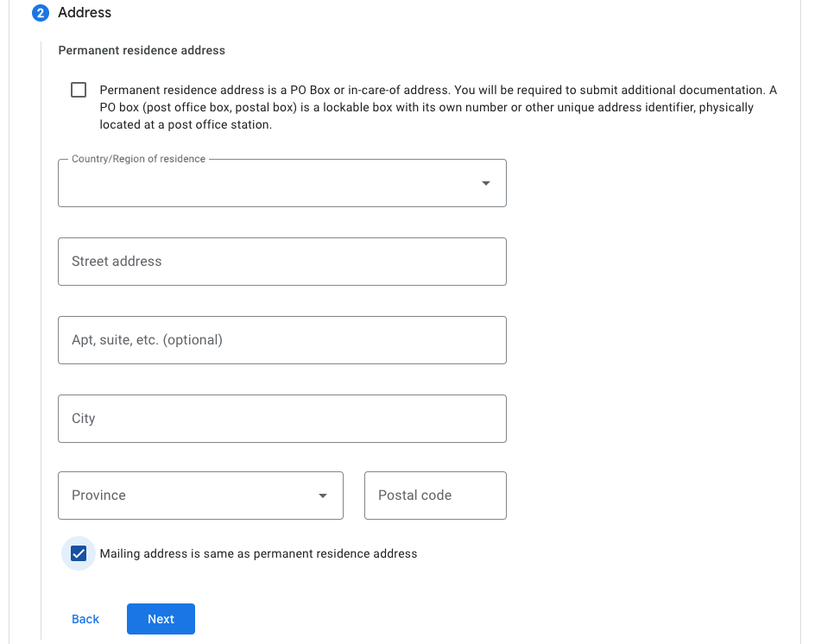Click into the Apt, suite, etc. optional field
Screen dimensions: 815x644
[x=282, y=340]
